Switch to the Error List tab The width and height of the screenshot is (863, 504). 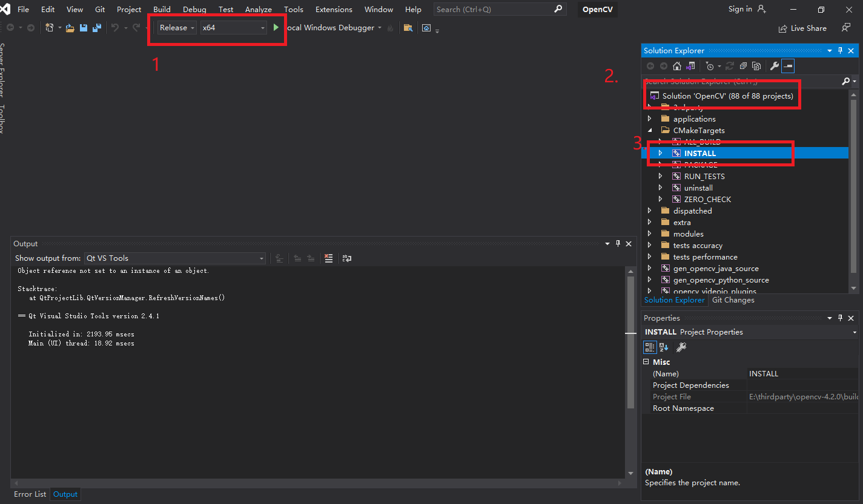(x=30, y=494)
